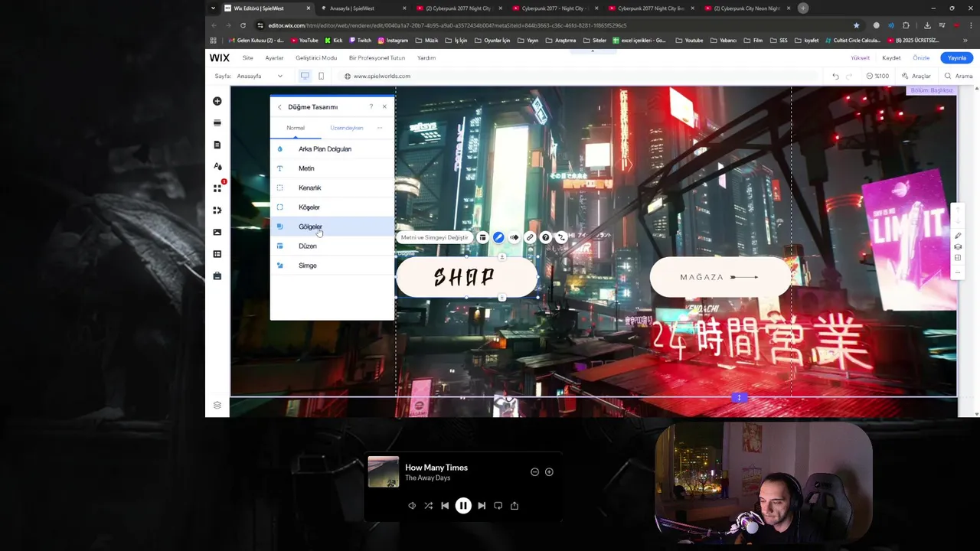Open the Media image sidebar icon
The width and height of the screenshot is (980, 551).
point(217,232)
